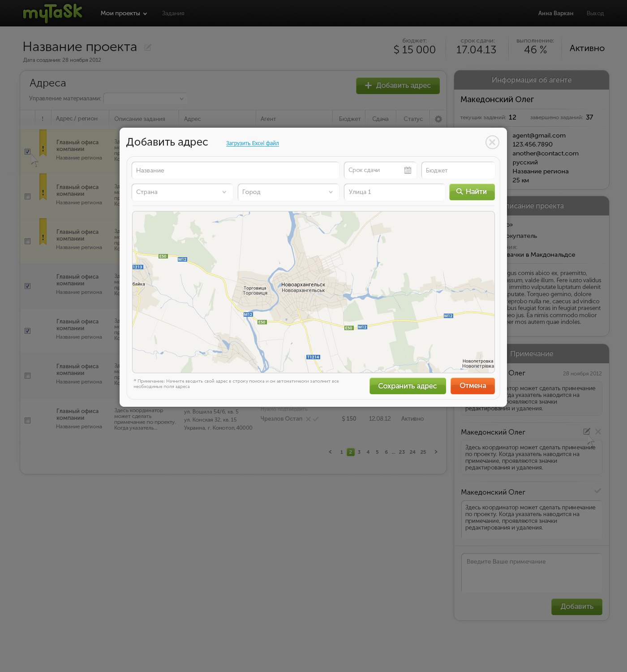
Task: Check the last row checkbox
Action: (28, 421)
